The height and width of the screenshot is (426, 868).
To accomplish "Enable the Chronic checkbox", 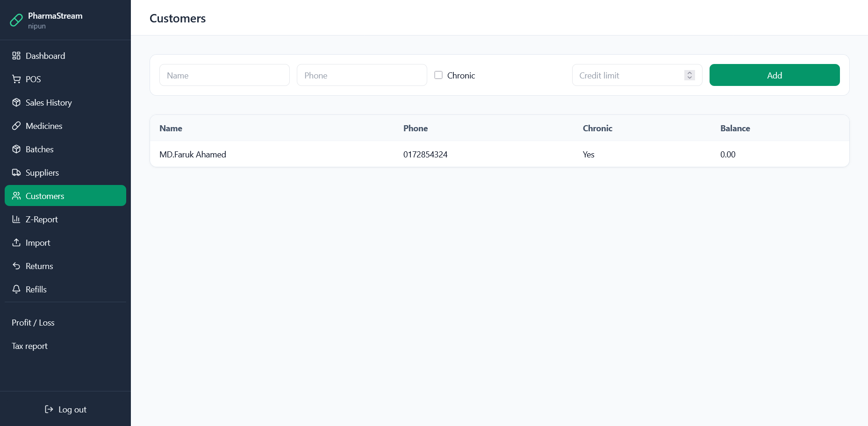I will pos(438,75).
